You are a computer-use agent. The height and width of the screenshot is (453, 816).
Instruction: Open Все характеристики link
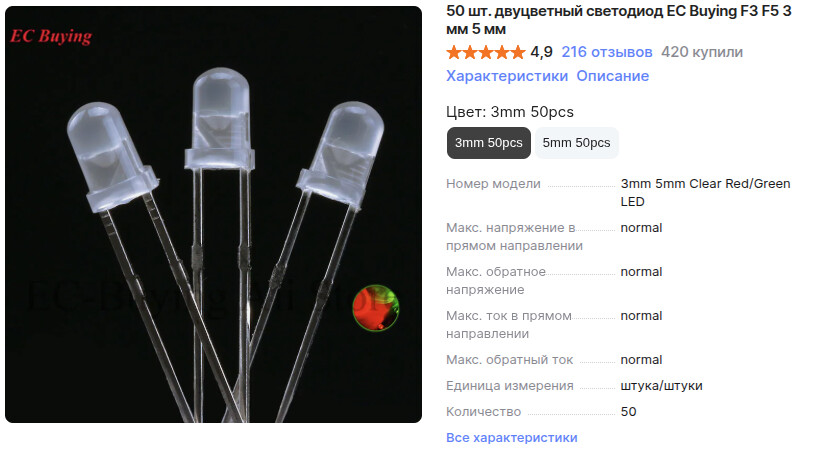pos(511,437)
